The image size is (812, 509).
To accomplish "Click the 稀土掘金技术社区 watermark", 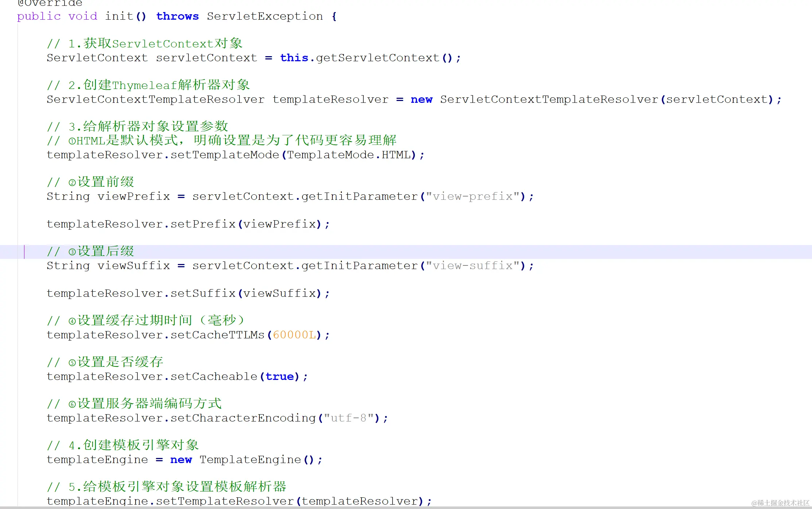I will (x=780, y=503).
